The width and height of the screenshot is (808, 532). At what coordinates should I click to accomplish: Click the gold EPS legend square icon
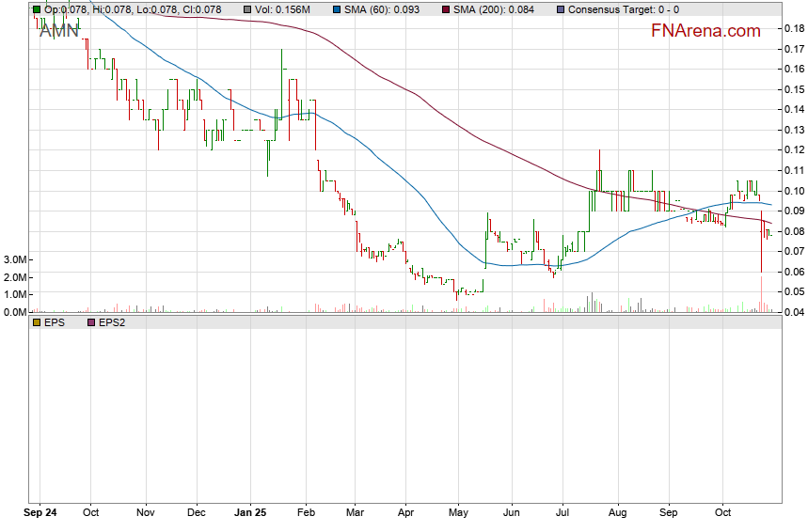37,322
